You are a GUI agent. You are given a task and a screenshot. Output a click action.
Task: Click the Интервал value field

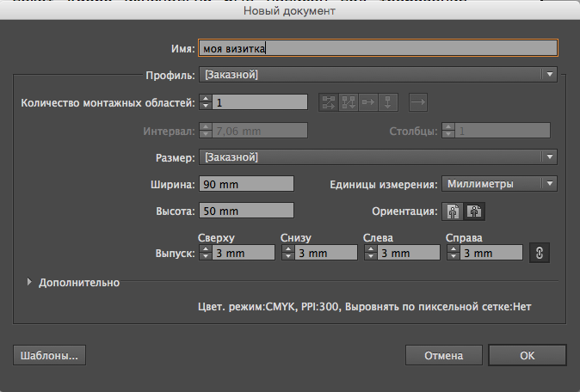[260, 131]
